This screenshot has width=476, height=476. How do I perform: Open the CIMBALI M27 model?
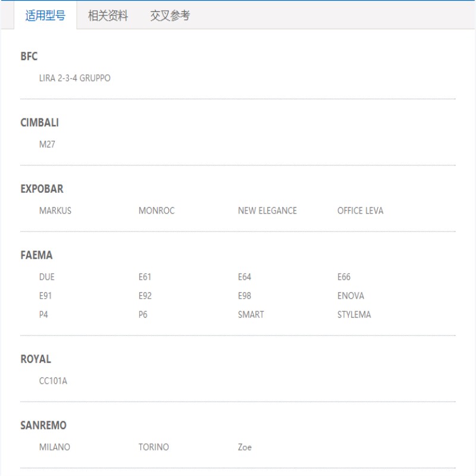pos(47,145)
